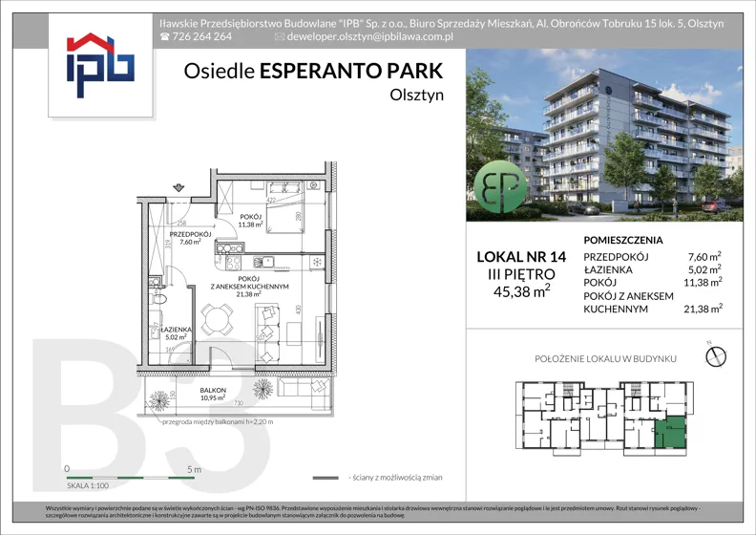Viewport: 756px width, 535px height.
Task: Click the ściany z możliwością zmian legend text
Action: pos(395,478)
